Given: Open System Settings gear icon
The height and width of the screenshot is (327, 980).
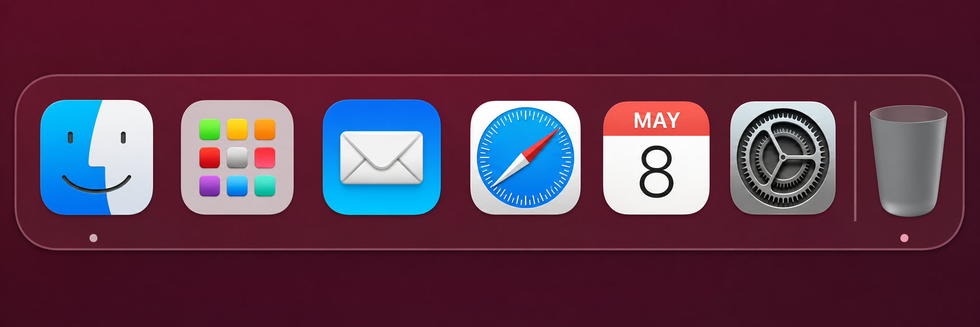Looking at the screenshot, I should 783,158.
